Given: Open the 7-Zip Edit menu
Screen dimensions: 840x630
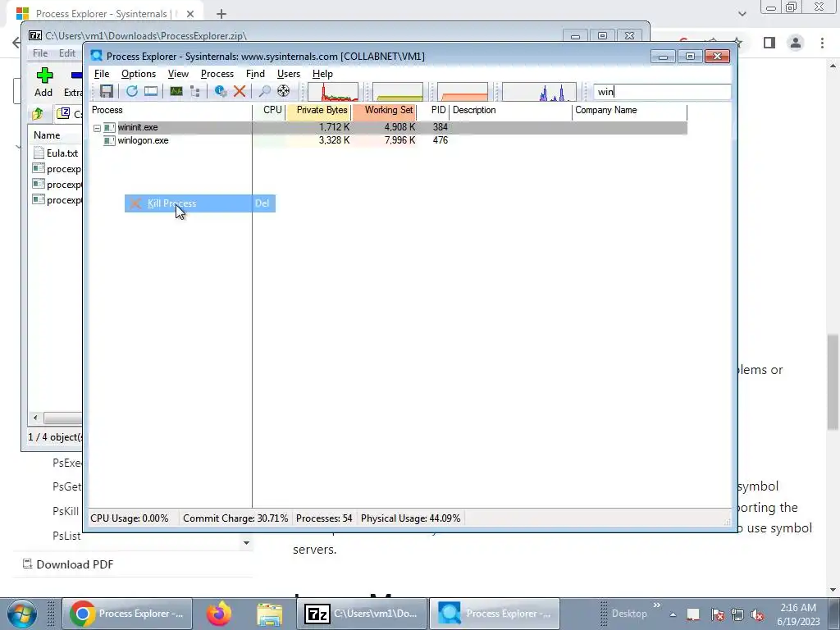Looking at the screenshot, I should (67, 53).
